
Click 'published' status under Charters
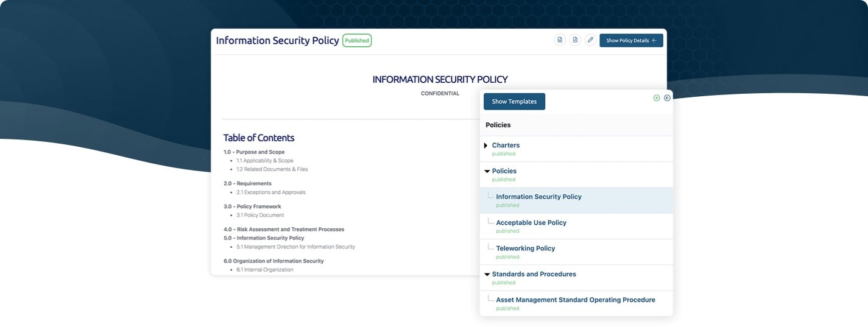pos(503,154)
